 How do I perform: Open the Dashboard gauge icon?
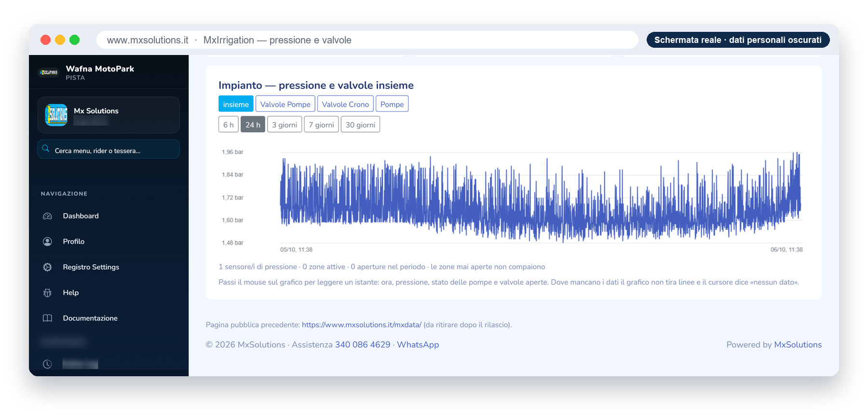pyautogui.click(x=47, y=216)
